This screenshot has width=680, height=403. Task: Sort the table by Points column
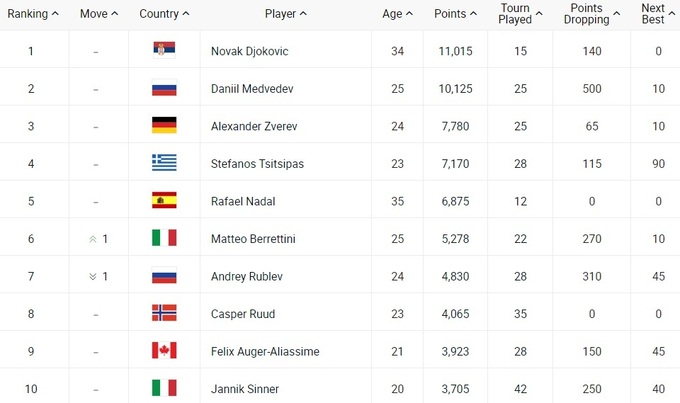pos(456,14)
